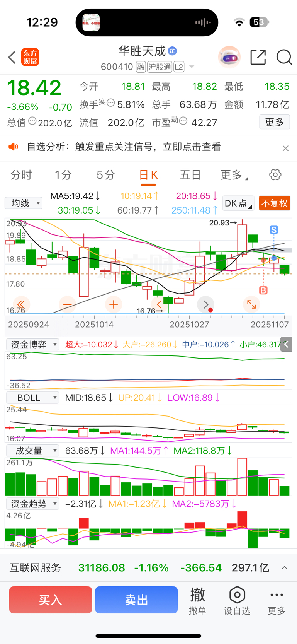Switch to the 5分 tab
The image size is (297, 644).
pos(106,175)
